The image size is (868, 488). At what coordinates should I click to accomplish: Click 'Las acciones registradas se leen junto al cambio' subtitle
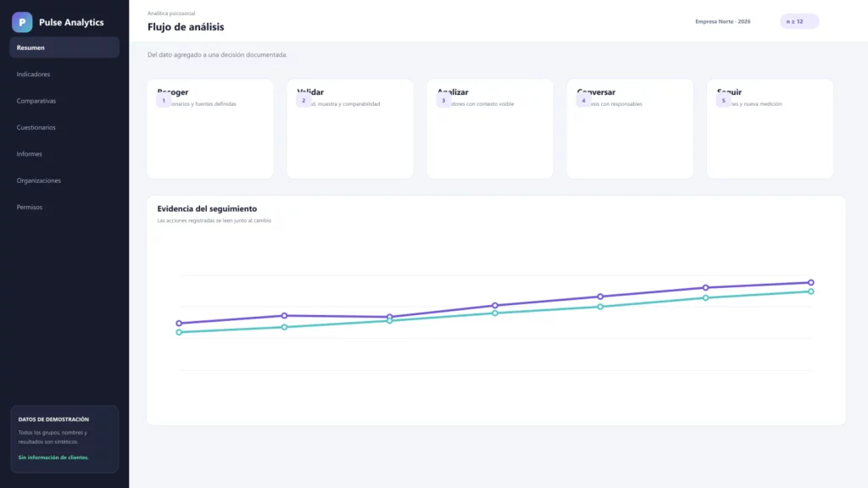pyautogui.click(x=214, y=220)
